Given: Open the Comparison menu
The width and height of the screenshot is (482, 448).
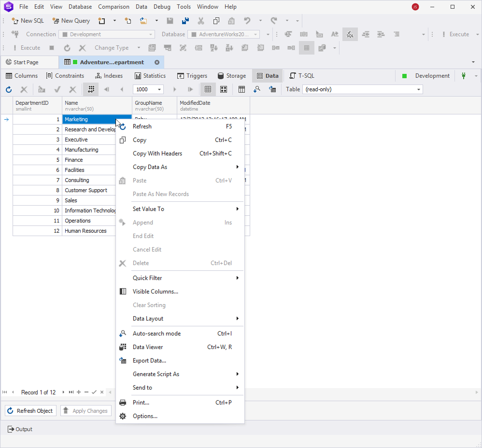Looking at the screenshot, I should pos(113,6).
